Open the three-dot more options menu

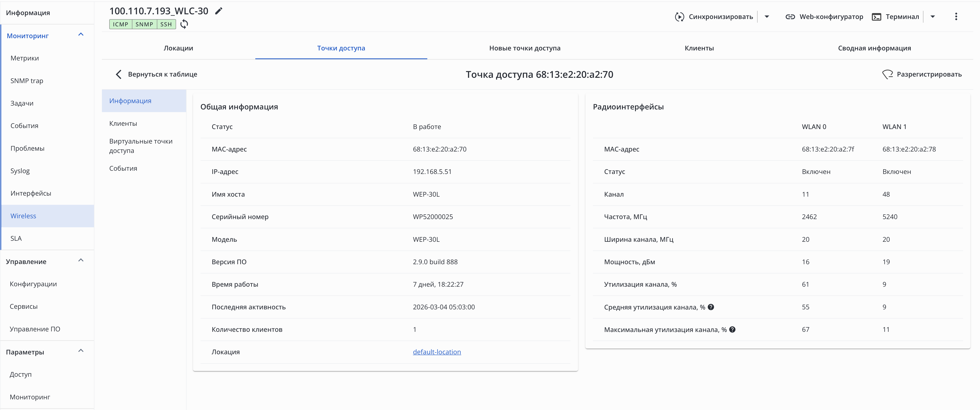tap(956, 17)
